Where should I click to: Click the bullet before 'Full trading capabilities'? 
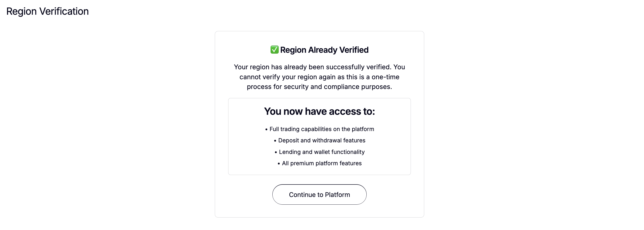[x=266, y=129]
